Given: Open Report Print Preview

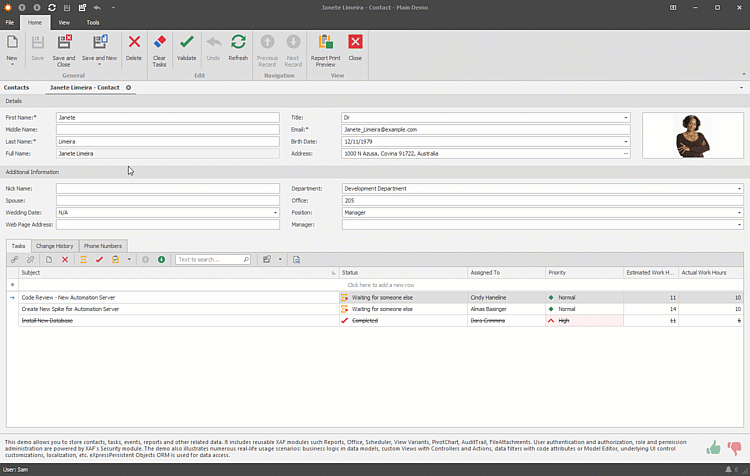Looking at the screenshot, I should (x=325, y=43).
